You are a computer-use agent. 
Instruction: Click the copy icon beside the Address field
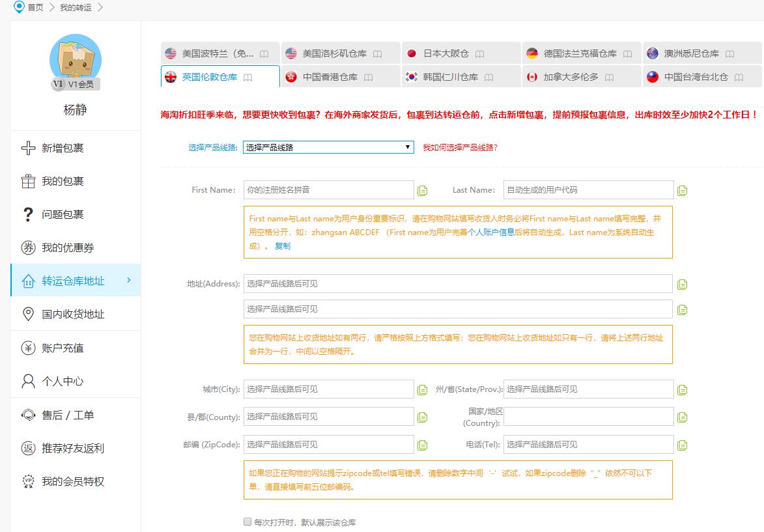tap(681, 283)
